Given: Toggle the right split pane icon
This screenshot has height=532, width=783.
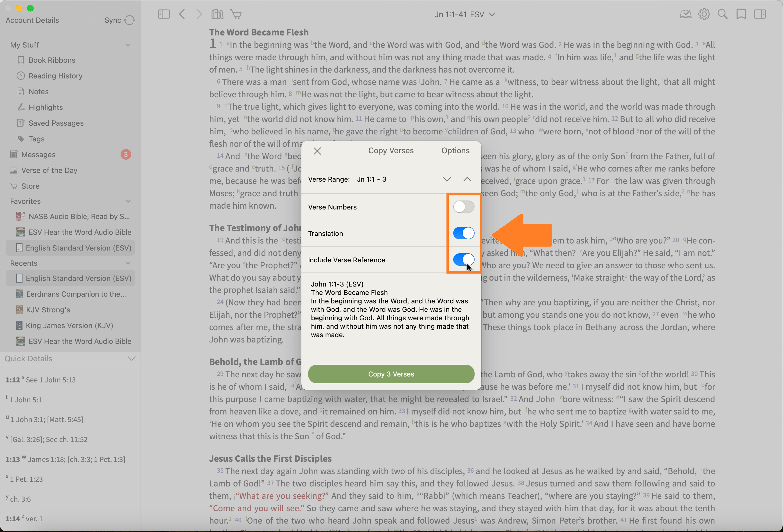Looking at the screenshot, I should pos(760,14).
